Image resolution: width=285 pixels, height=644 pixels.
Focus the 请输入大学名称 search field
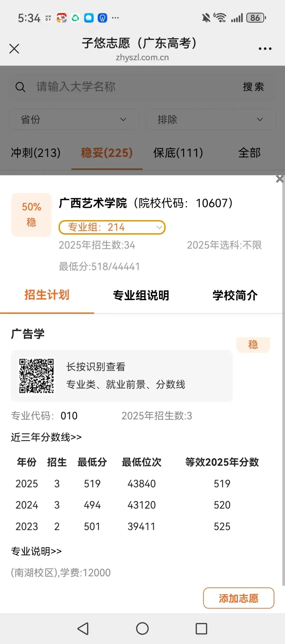tap(132, 87)
